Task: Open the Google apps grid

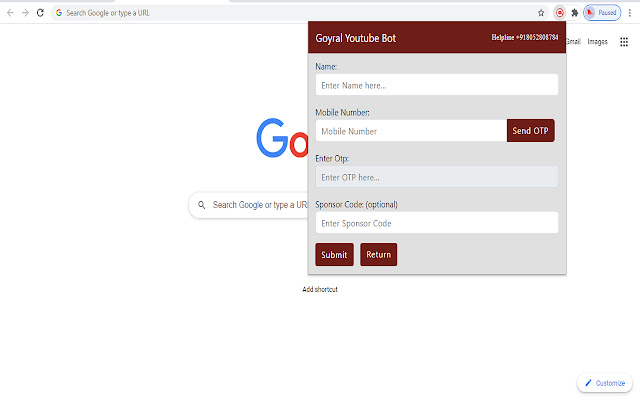Action: (x=624, y=42)
